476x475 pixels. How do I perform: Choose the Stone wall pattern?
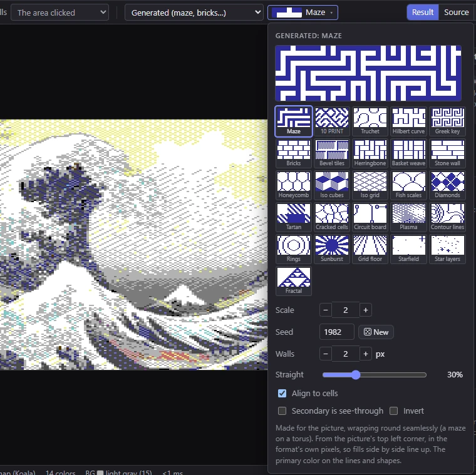447,153
